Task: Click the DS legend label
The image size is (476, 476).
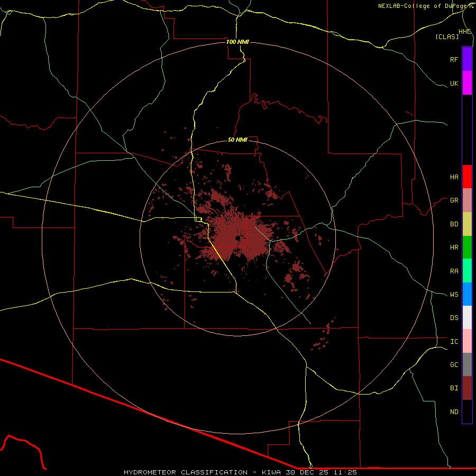Action: pyautogui.click(x=454, y=318)
